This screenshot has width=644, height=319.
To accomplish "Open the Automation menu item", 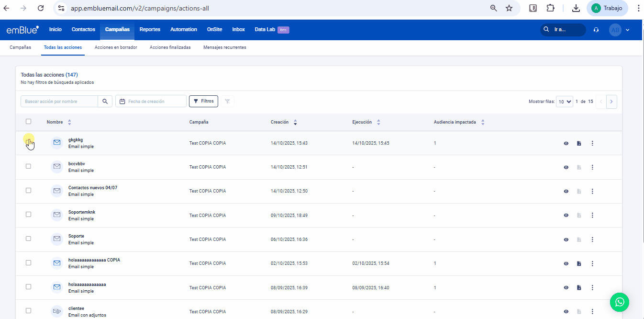I will coord(184,30).
